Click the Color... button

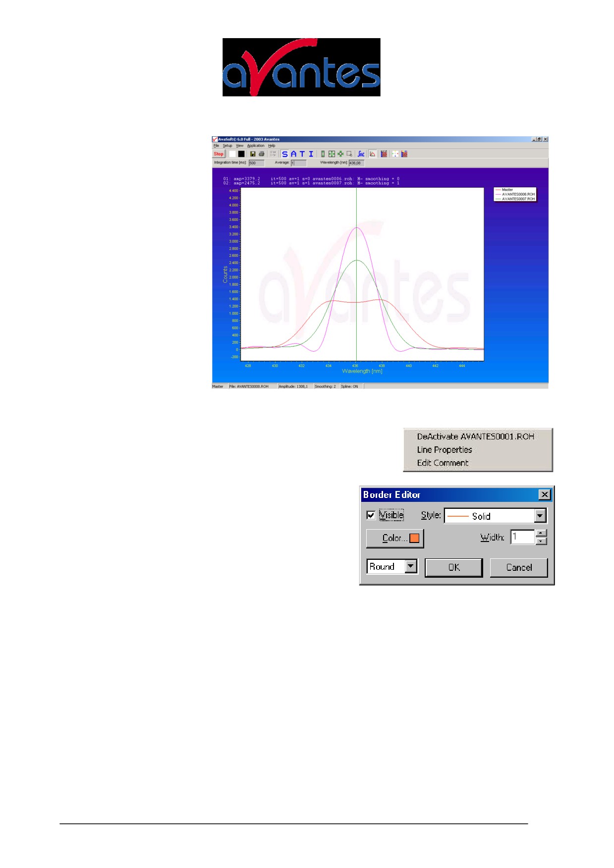(395, 538)
